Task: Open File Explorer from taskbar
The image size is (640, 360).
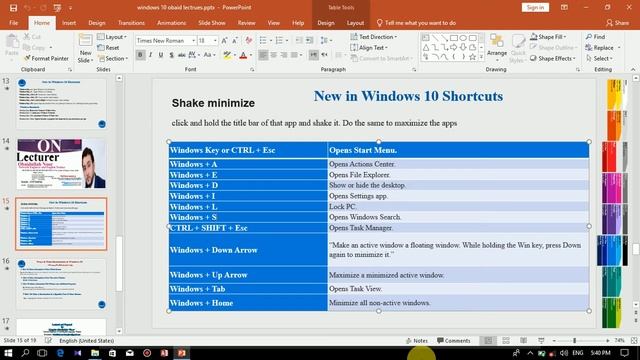Action: (x=95, y=353)
